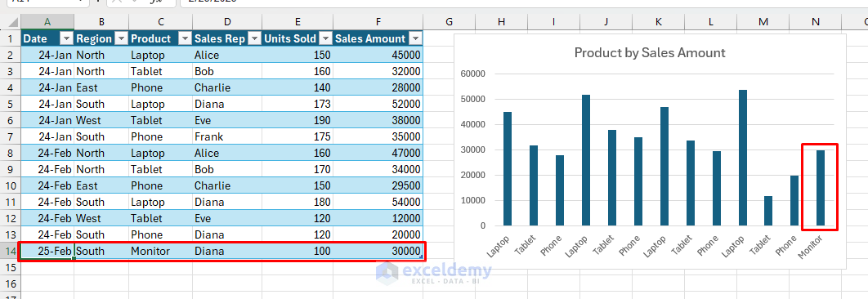Select row 15 header
This screenshot has width=868, height=299.
pos(10,267)
